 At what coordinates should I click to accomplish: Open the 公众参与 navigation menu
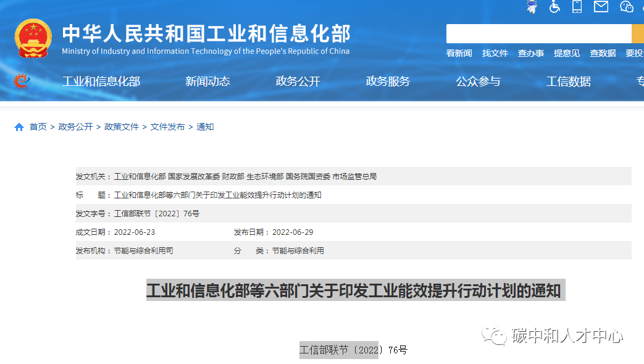click(x=480, y=81)
